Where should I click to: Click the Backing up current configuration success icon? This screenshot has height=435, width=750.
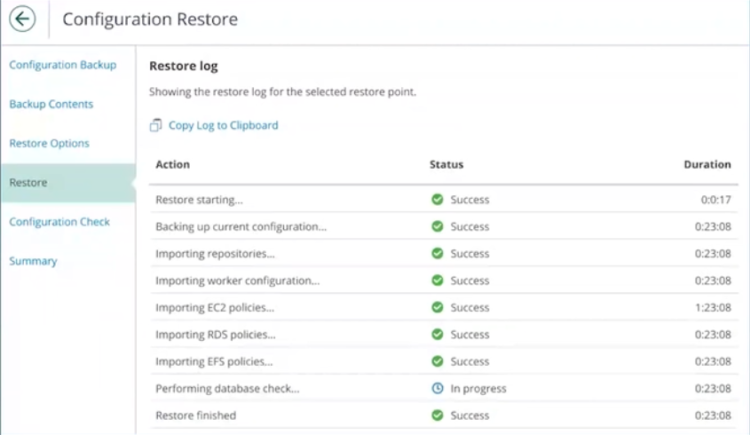click(437, 226)
